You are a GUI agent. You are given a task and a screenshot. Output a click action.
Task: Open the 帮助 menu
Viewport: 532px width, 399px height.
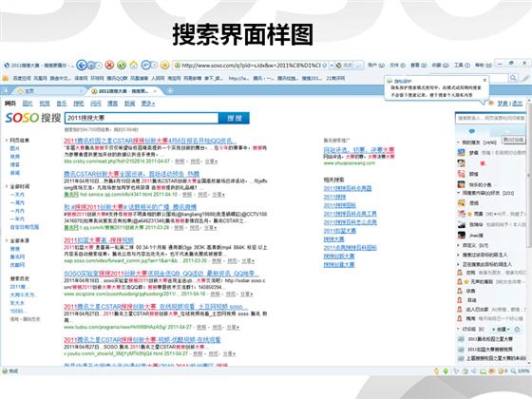pyautogui.click(x=484, y=65)
